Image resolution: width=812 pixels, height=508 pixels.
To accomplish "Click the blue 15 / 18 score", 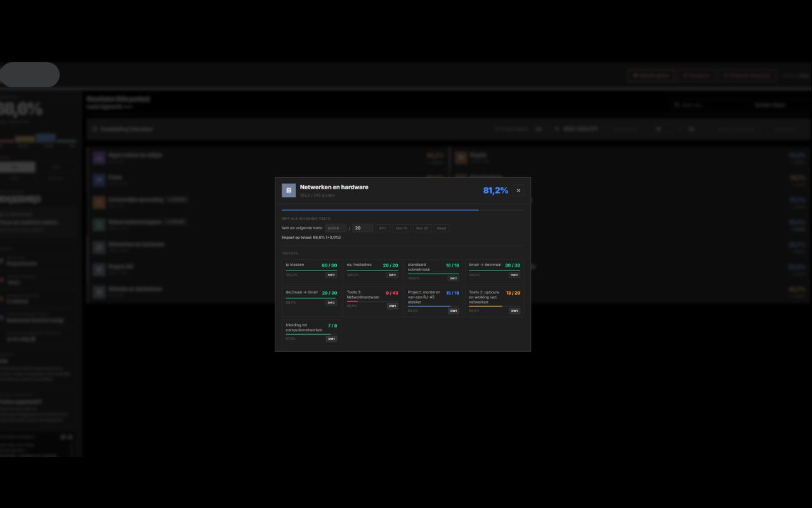I will (x=452, y=293).
